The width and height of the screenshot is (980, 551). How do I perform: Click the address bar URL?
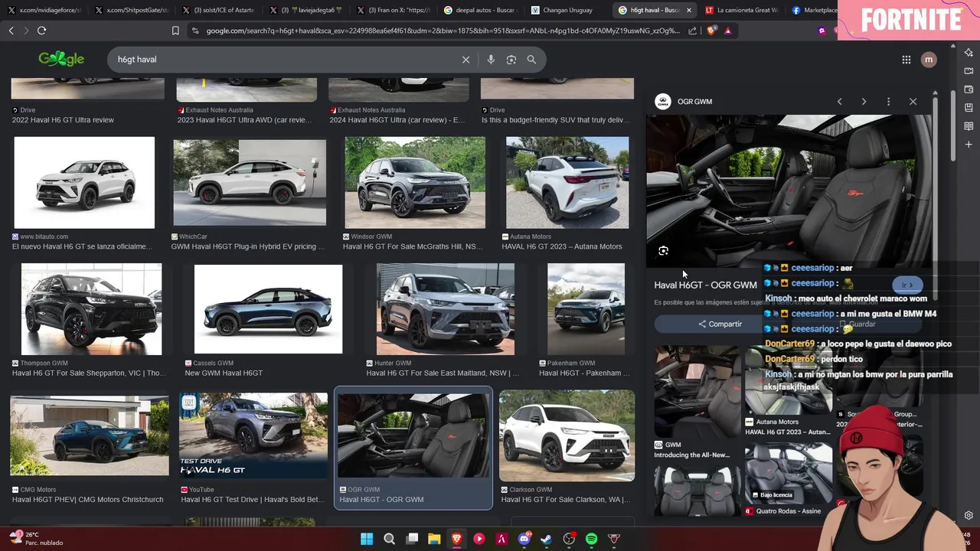[443, 31]
